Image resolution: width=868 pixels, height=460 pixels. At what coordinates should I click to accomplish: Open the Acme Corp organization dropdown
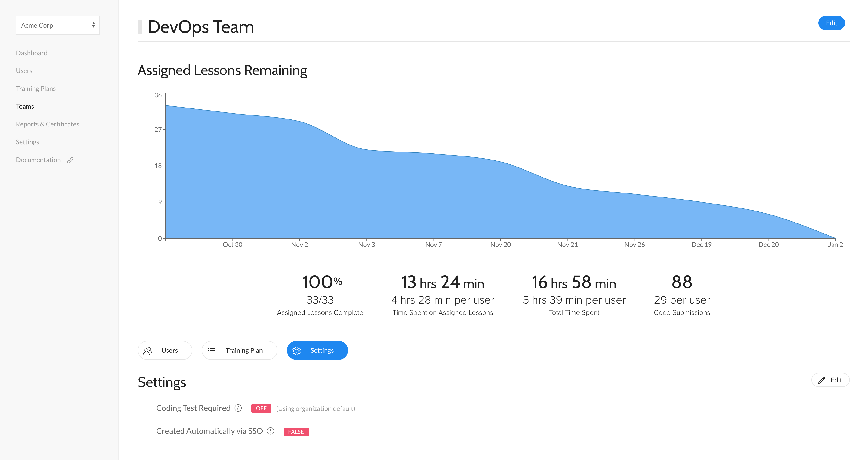[x=58, y=25]
